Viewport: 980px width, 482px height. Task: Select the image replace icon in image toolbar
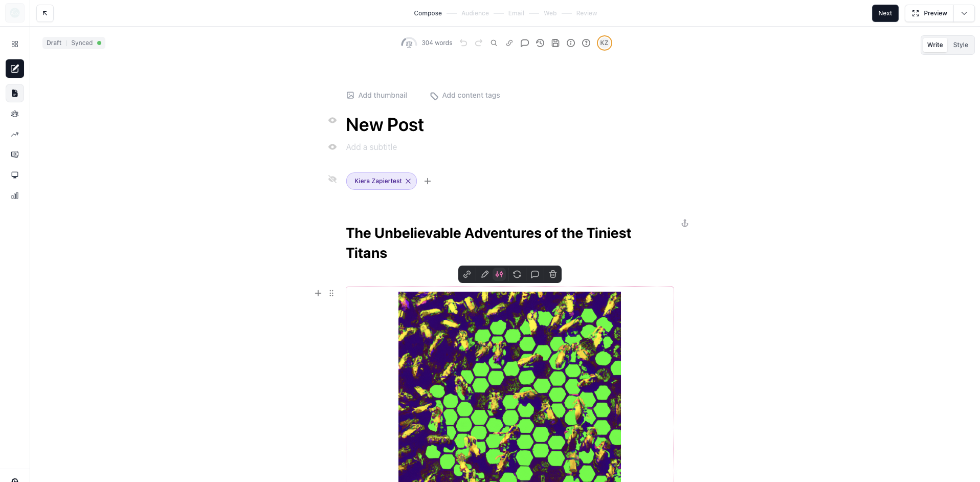pos(517,274)
